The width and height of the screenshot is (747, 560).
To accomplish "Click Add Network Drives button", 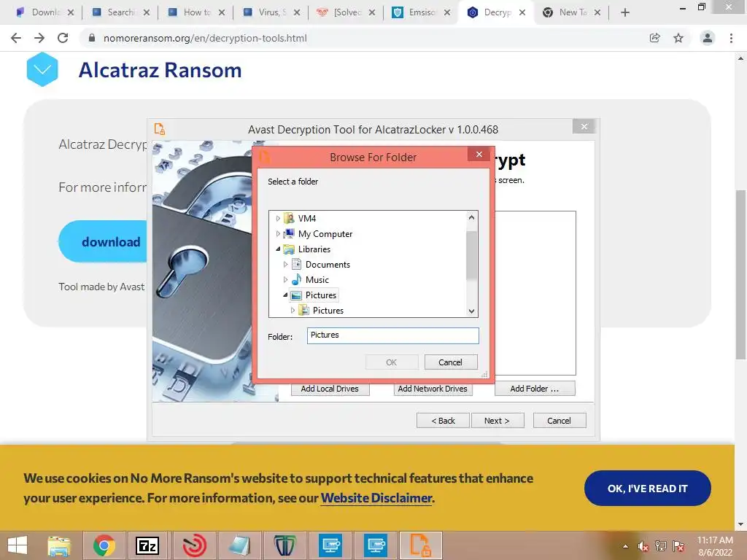I will pos(433,389).
